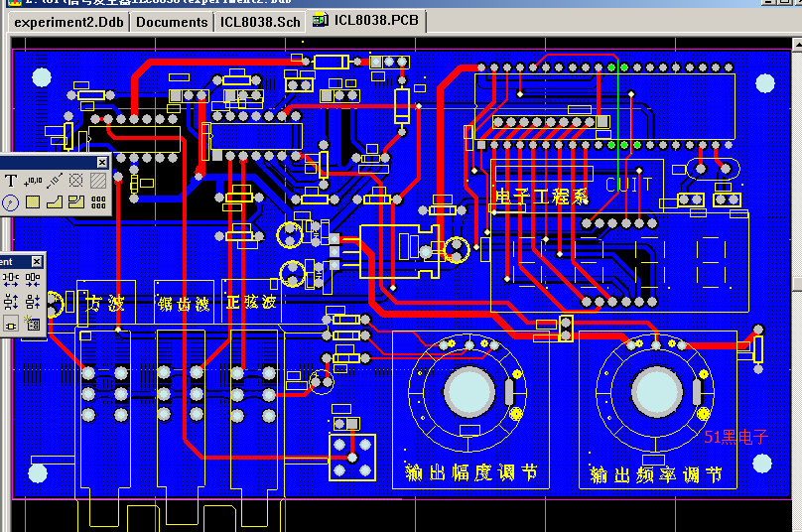Select the blue circle Arc tool
Viewport: 802px width, 532px height.
coord(11,202)
